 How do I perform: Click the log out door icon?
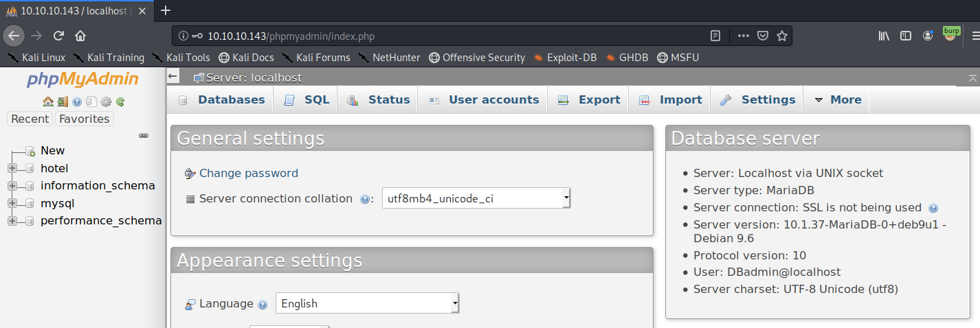click(x=63, y=102)
